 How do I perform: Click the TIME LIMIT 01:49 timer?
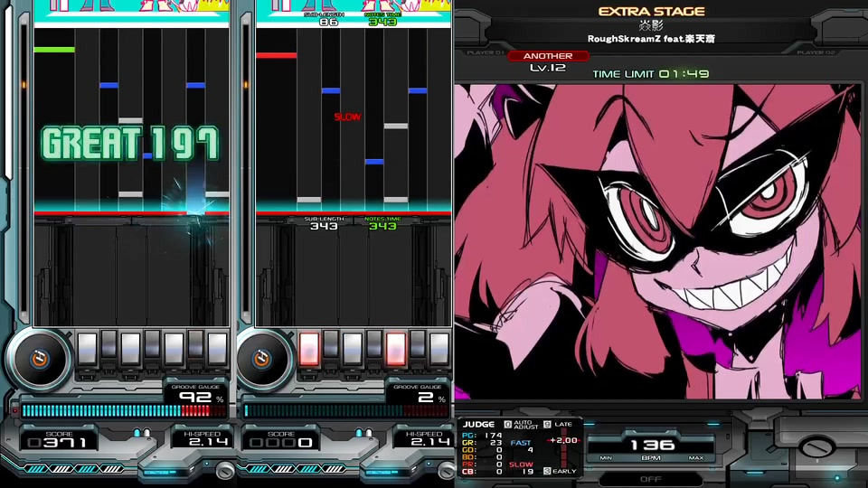[650, 73]
